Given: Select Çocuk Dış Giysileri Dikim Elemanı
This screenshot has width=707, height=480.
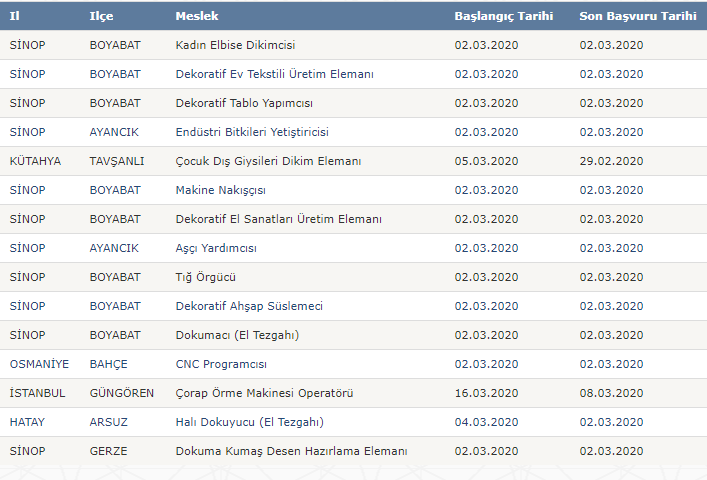Looking at the screenshot, I should pyautogui.click(x=268, y=161).
